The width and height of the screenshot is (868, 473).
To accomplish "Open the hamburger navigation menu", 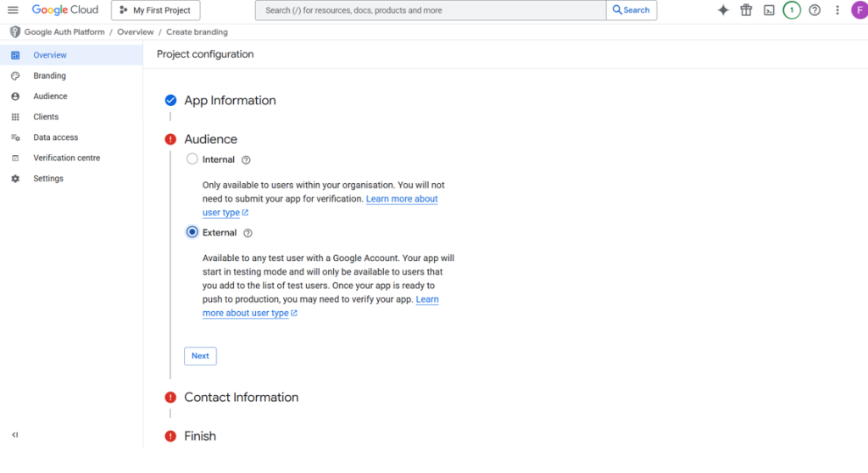I will 13,10.
